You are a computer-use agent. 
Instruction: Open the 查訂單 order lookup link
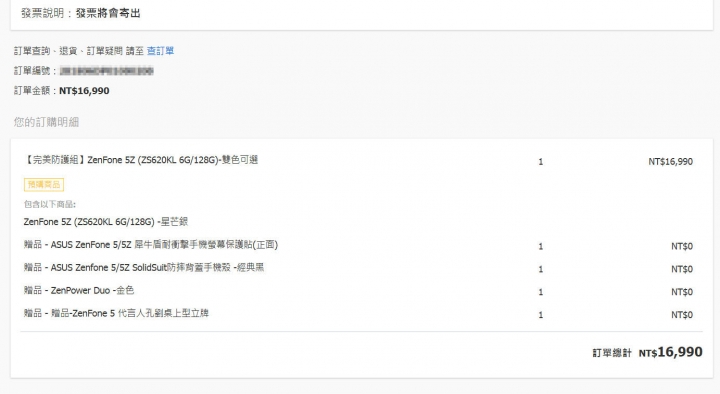pos(160,51)
